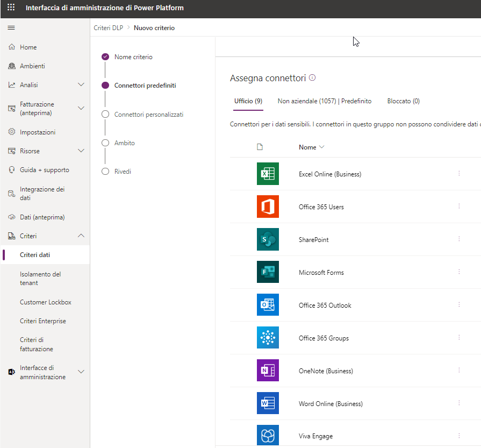Select the Word Online (Business) connector icon
This screenshot has height=448, width=481.
[x=268, y=403]
